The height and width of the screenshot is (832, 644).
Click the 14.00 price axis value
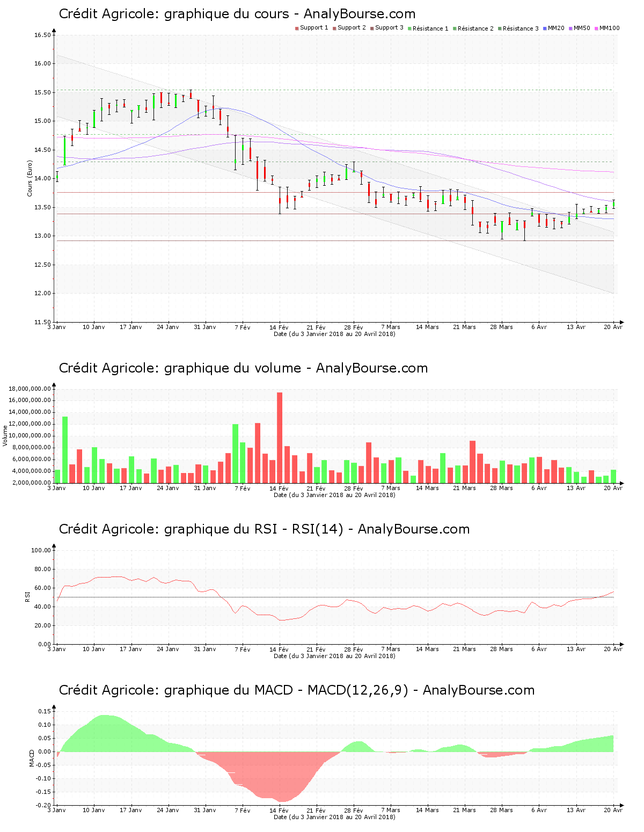point(42,179)
